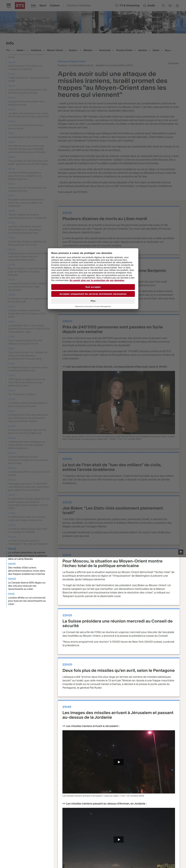Open timeline entry 01h15 Londres affrète un vol

pos(27,601)
